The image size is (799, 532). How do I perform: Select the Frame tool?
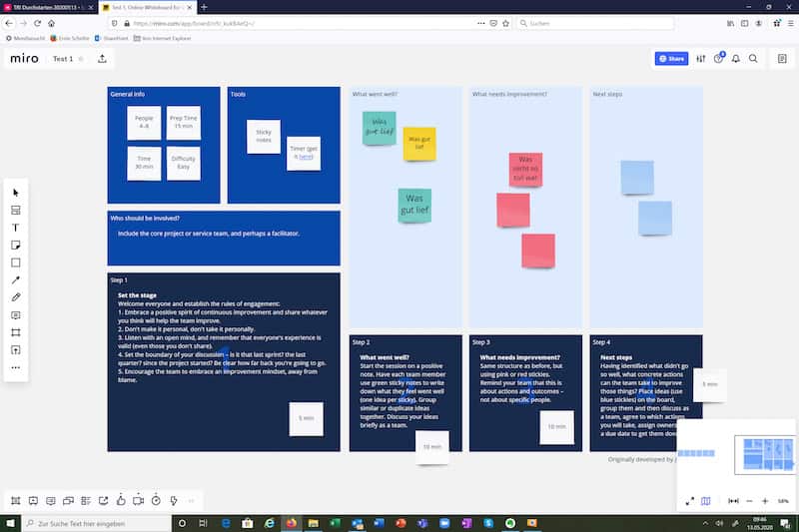pyautogui.click(x=16, y=332)
